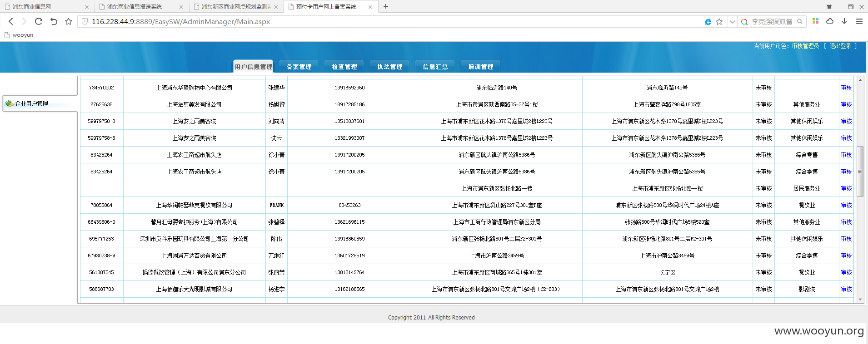Select 未审核 status for 上海法剪美发有限公司

[763, 104]
